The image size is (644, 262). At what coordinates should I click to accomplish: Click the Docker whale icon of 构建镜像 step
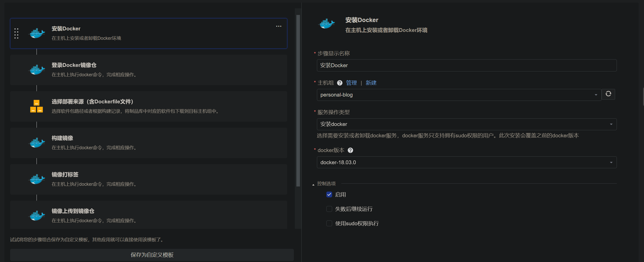tap(37, 143)
